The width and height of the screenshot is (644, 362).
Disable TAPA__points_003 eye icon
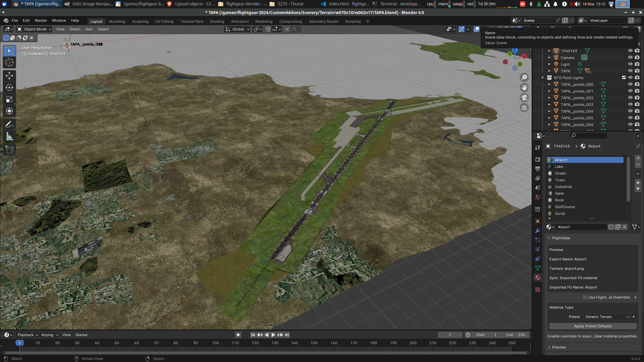[x=631, y=104]
